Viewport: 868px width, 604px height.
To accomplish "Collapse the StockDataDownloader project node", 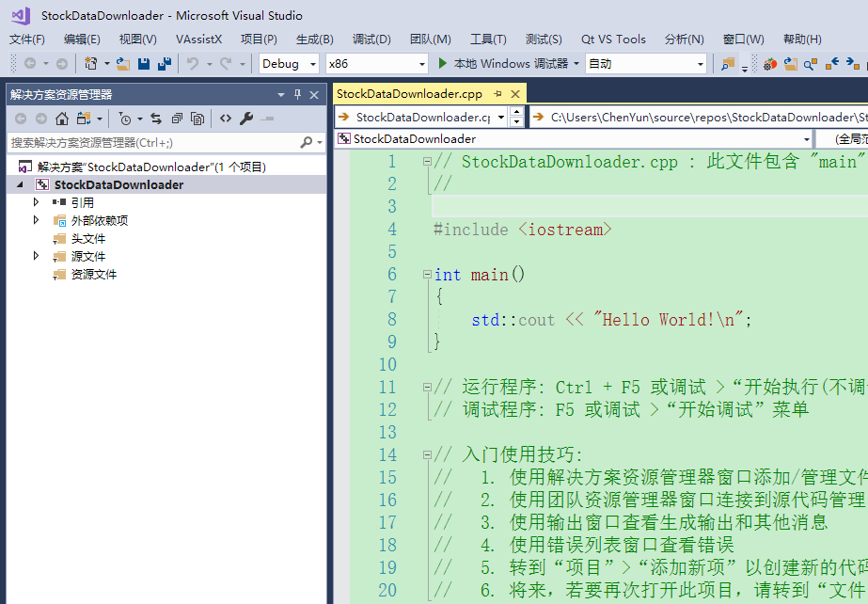I will (x=20, y=185).
